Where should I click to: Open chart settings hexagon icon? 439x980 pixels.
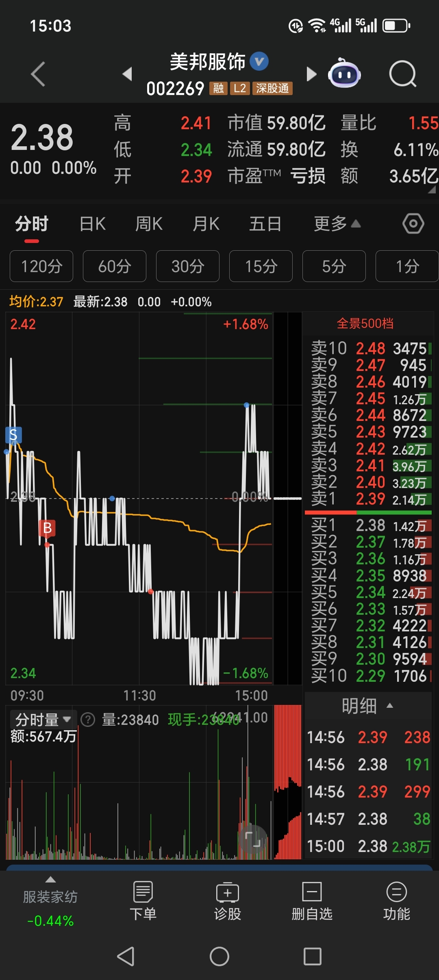(413, 223)
